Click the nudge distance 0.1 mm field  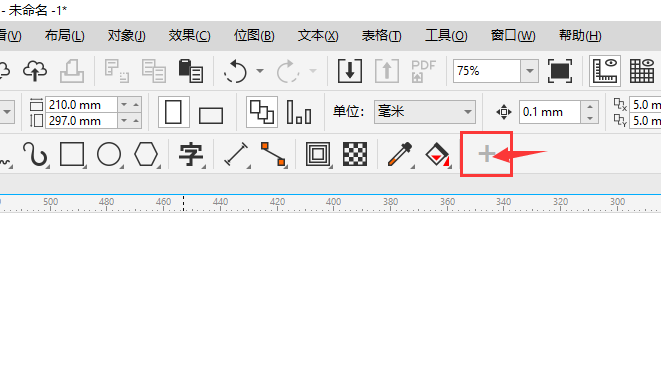coord(550,112)
